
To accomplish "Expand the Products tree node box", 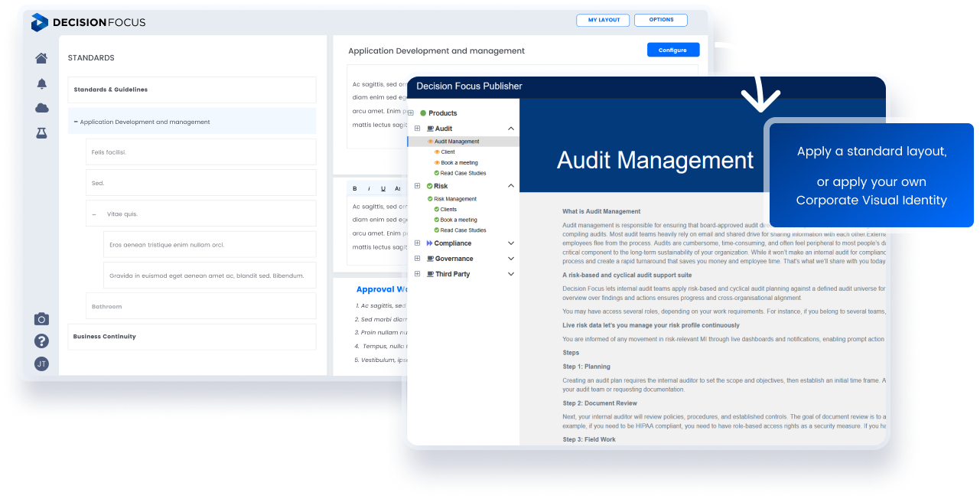I will [x=411, y=113].
